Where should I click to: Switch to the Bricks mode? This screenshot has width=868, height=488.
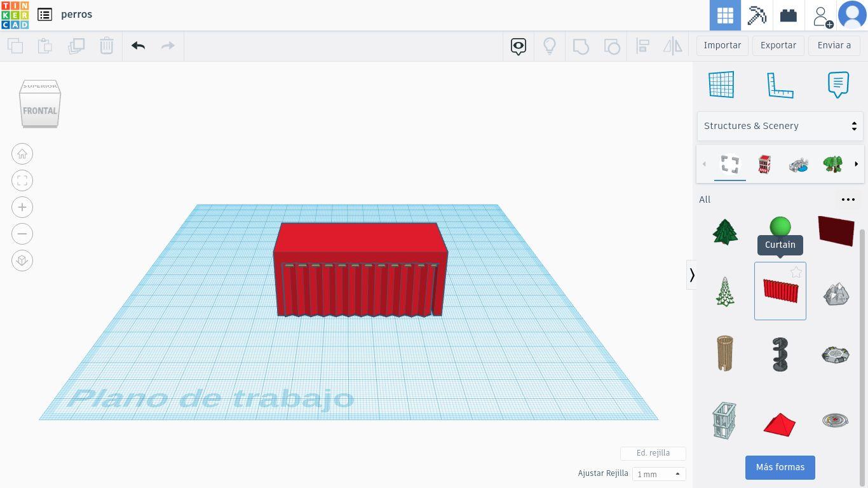pos(789,15)
